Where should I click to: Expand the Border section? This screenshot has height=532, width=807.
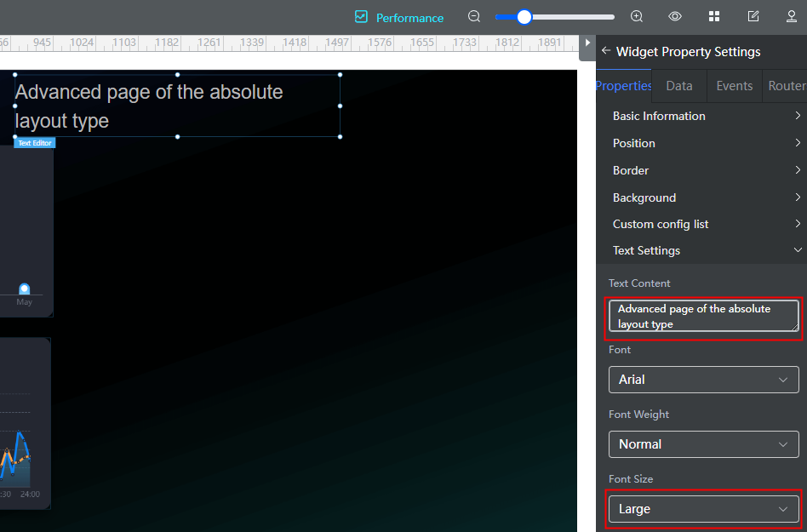pyautogui.click(x=701, y=170)
